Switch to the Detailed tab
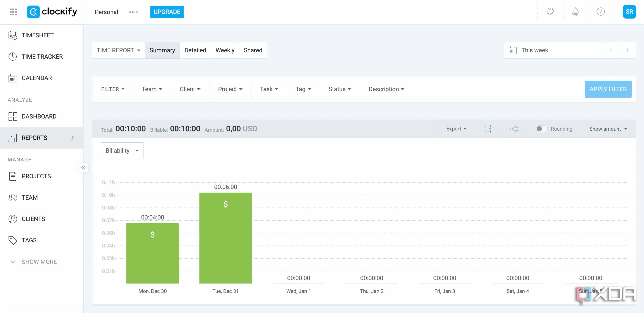The height and width of the screenshot is (313, 644). tap(195, 50)
